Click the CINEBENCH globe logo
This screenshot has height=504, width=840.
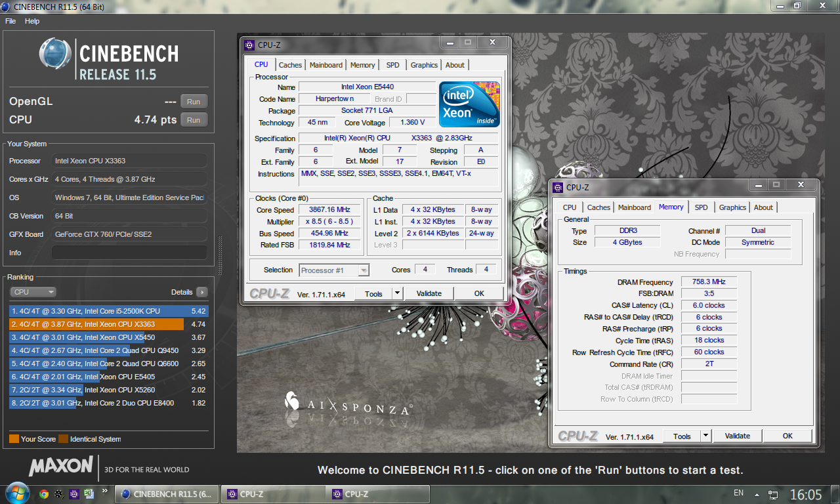click(56, 54)
